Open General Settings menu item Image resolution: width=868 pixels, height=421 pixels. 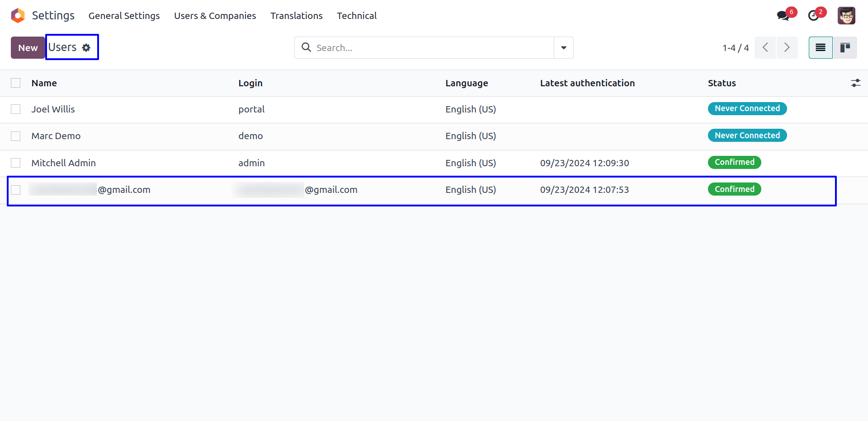[x=124, y=16]
